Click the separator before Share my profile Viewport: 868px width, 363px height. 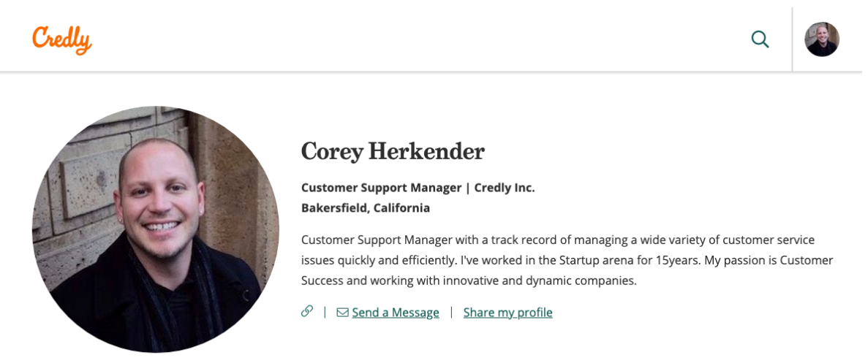(451, 313)
